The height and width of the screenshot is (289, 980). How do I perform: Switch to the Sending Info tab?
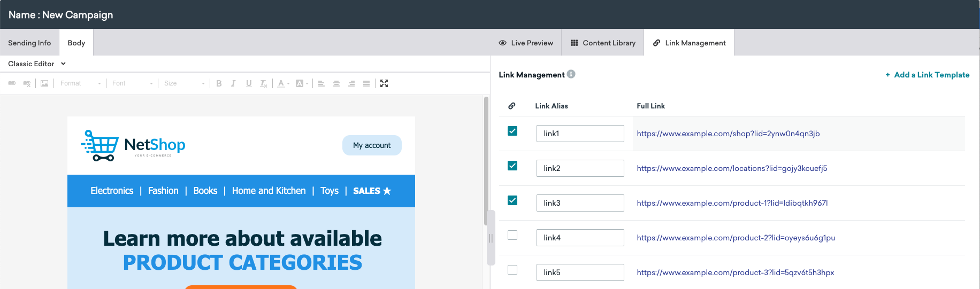point(29,43)
